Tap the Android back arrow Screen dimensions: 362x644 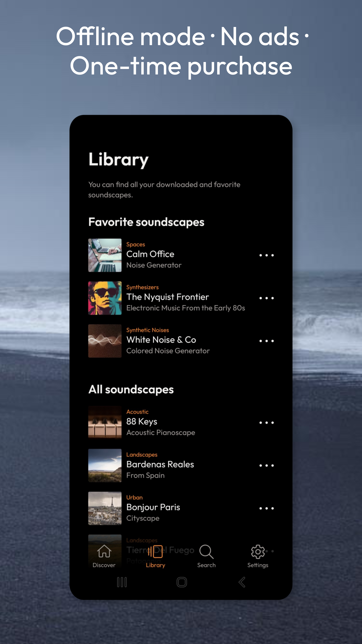pyautogui.click(x=242, y=582)
